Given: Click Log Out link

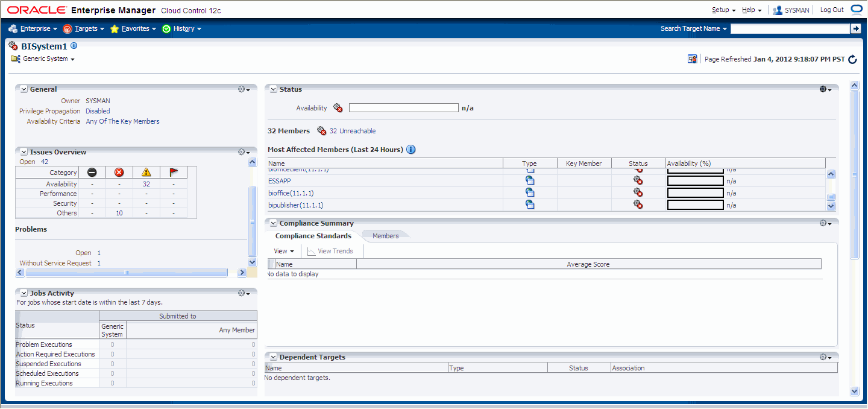Looking at the screenshot, I should click(832, 10).
